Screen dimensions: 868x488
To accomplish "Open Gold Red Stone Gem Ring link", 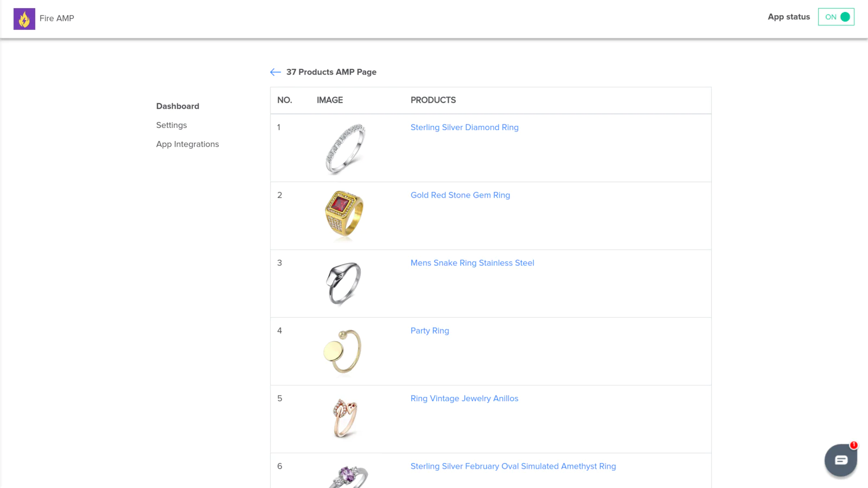I will point(460,195).
